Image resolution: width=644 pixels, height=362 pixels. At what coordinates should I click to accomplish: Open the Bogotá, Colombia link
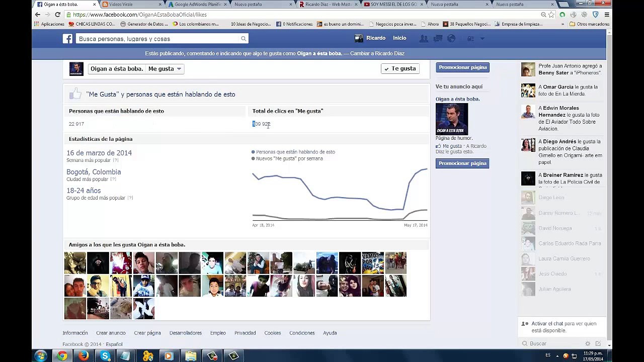click(94, 172)
